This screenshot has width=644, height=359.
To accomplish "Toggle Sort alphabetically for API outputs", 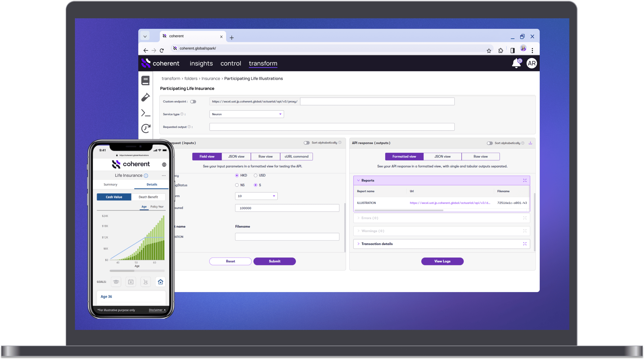I will 489,143.
